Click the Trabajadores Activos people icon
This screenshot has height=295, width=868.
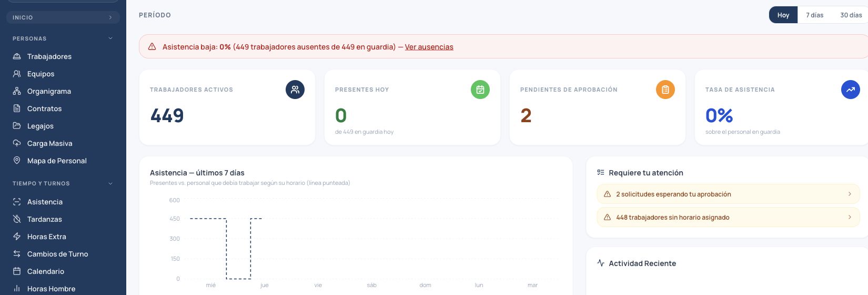(295, 90)
